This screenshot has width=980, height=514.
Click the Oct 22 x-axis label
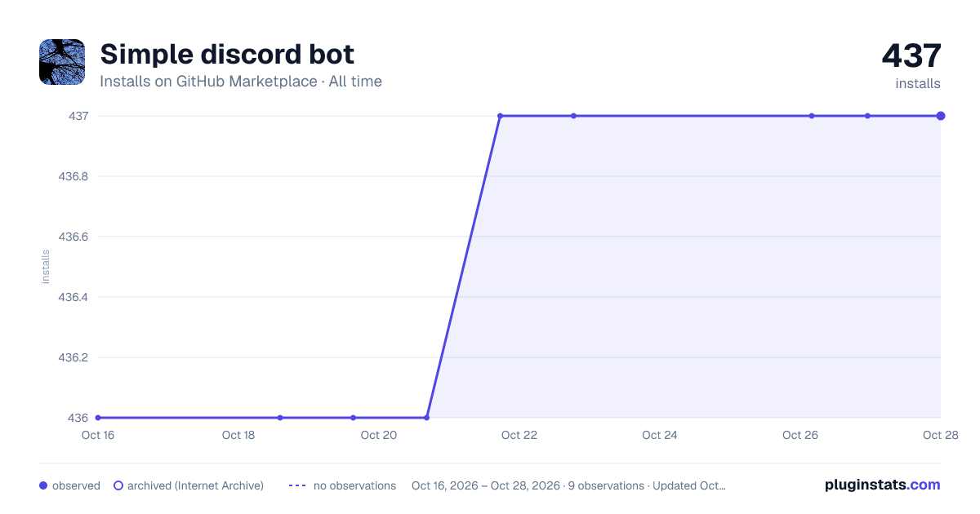pyautogui.click(x=519, y=435)
